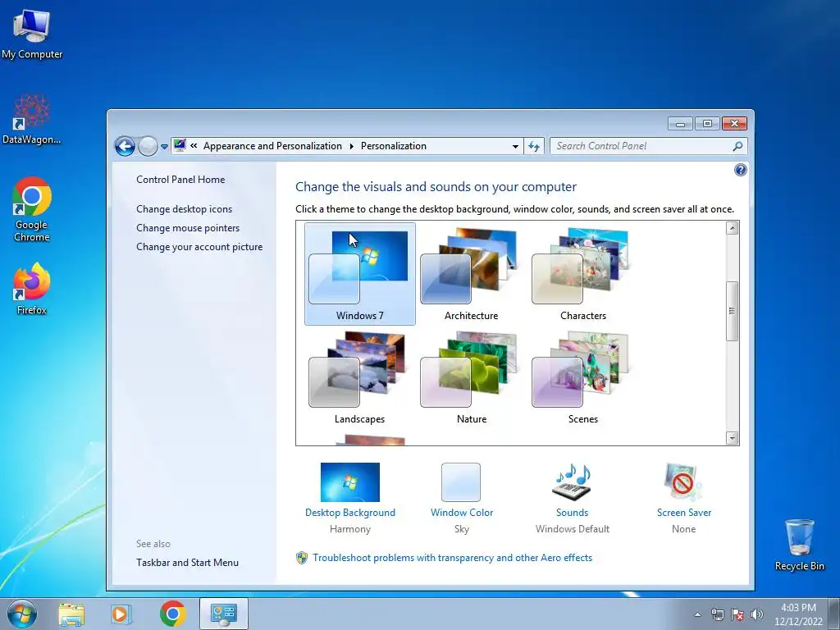840x630 pixels.
Task: Click the Sounds text link
Action: 572,513
